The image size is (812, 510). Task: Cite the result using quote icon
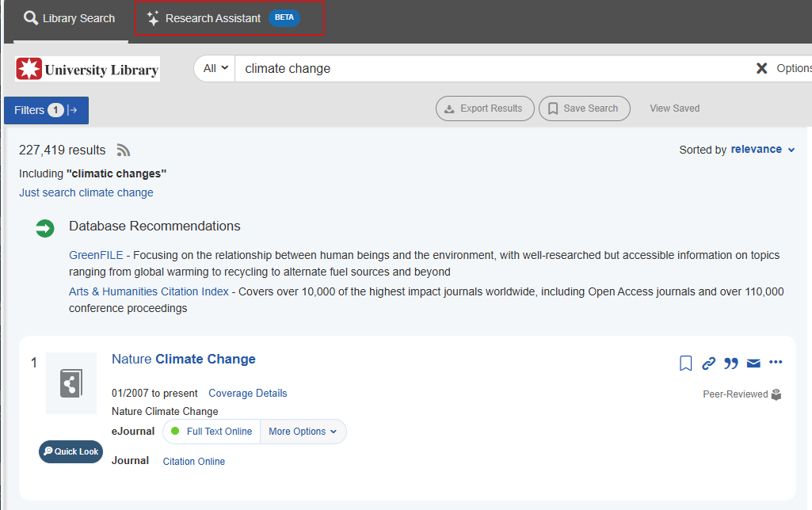click(x=730, y=363)
